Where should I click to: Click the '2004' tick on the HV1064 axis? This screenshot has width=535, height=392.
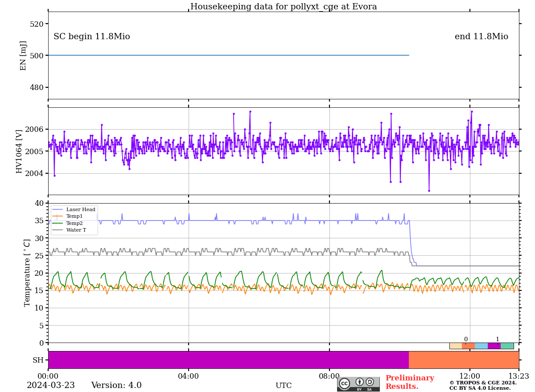coord(35,173)
